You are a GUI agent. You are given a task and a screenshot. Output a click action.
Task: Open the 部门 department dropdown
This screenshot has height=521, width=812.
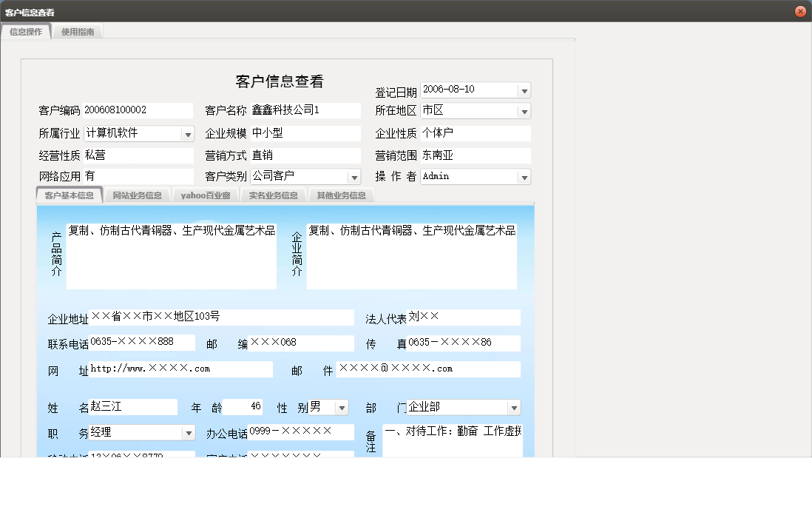point(514,407)
